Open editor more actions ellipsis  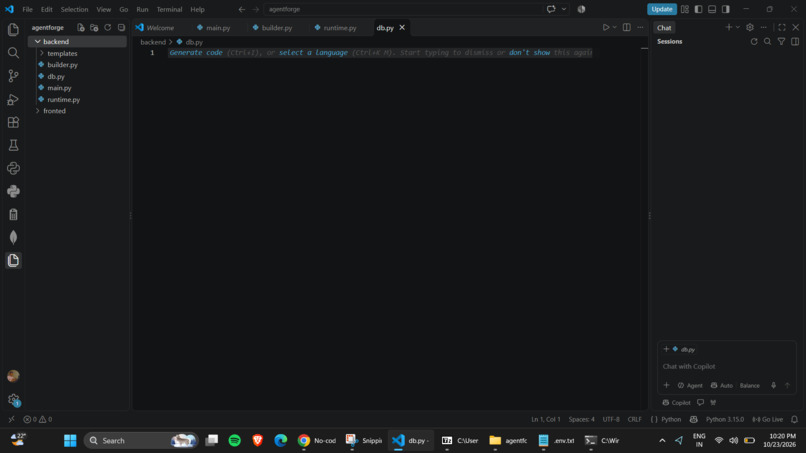(640, 28)
